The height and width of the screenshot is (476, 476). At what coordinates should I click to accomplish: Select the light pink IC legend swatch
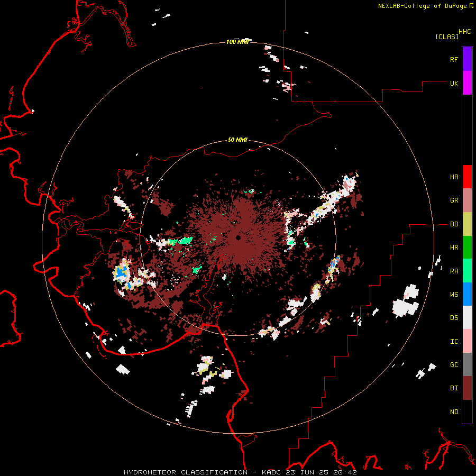[467, 341]
